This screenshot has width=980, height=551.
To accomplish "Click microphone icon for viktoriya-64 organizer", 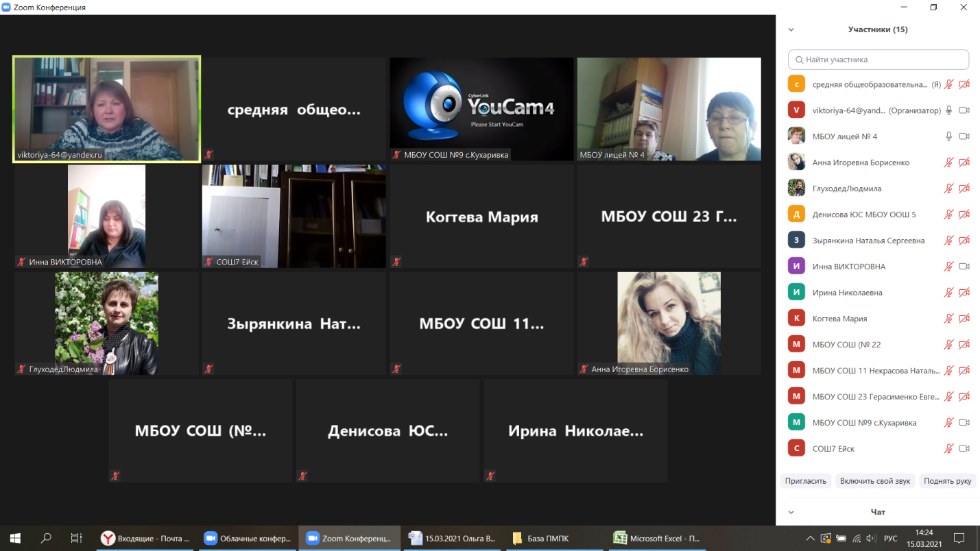I will click(x=948, y=110).
